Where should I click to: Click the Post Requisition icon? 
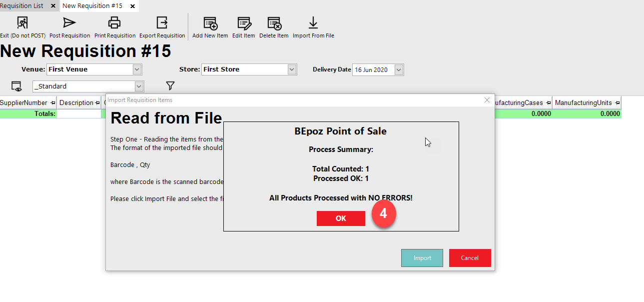point(69,22)
